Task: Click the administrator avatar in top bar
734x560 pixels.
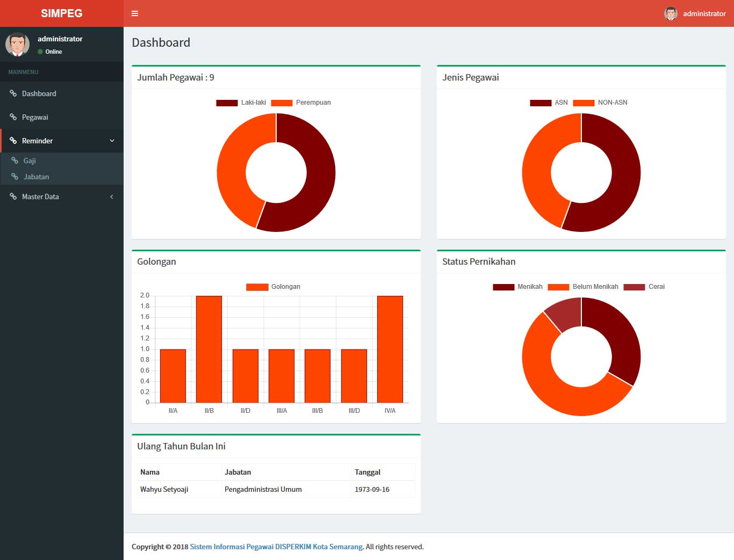Action: tap(671, 13)
